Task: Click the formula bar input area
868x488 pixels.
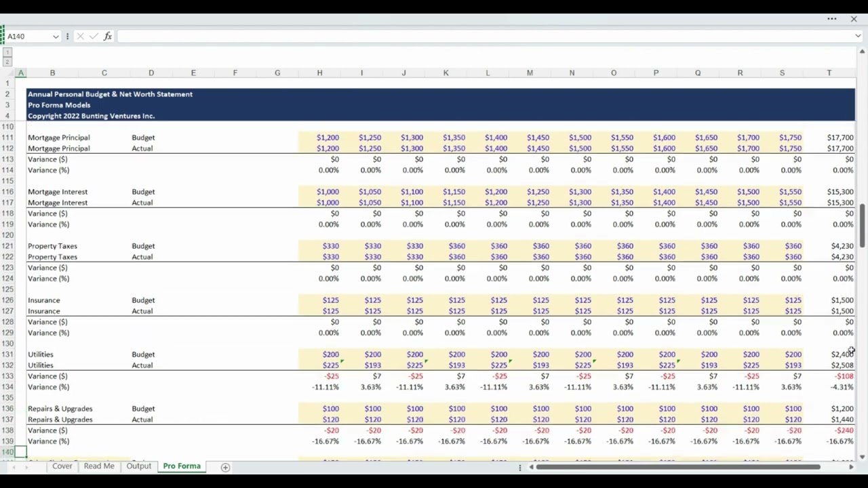Action: (x=485, y=37)
